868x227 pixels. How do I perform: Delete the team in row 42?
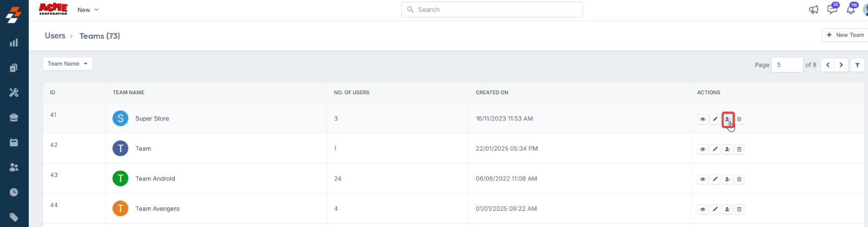coord(739,149)
